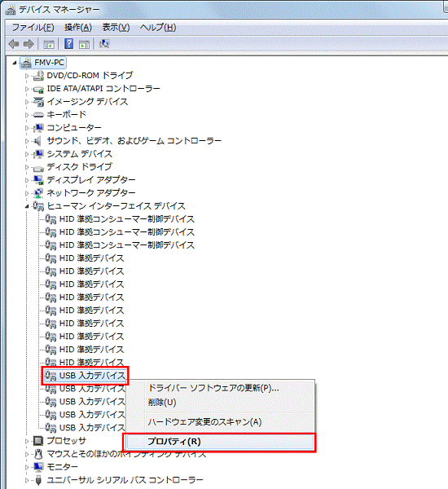Click the Device Manager icon in the title bar

(x=11, y=10)
